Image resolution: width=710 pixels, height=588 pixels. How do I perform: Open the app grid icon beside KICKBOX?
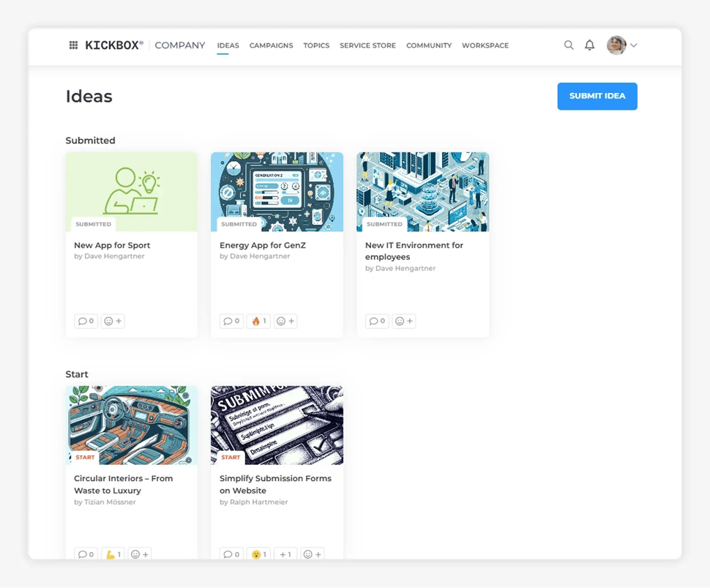pyautogui.click(x=72, y=45)
